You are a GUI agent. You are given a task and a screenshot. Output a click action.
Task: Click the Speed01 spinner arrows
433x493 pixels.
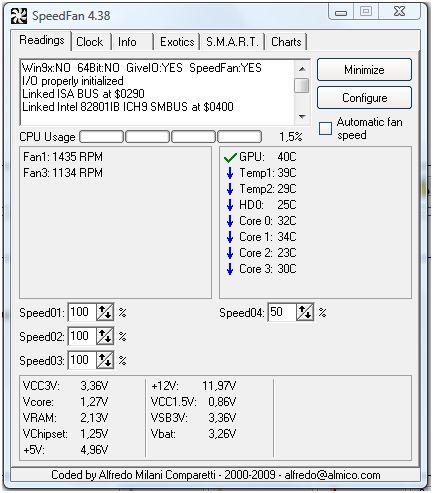tap(105, 312)
